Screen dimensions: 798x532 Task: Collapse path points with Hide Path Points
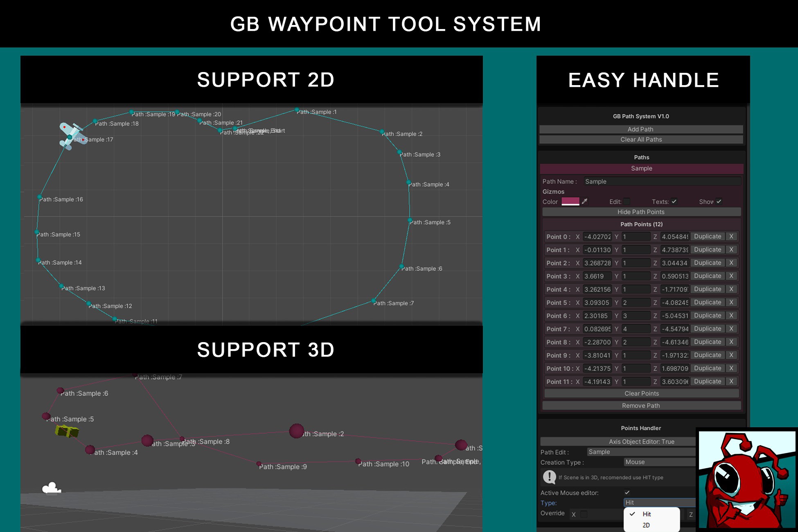641,212
